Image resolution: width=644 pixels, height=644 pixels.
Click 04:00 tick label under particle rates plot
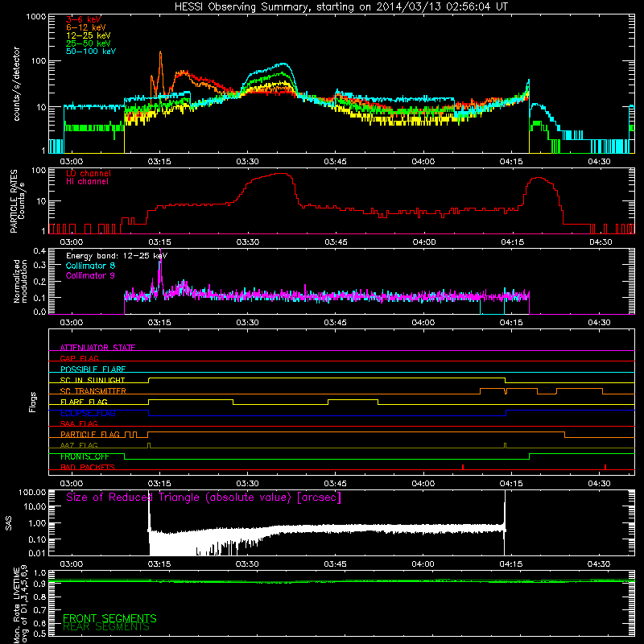424,242
